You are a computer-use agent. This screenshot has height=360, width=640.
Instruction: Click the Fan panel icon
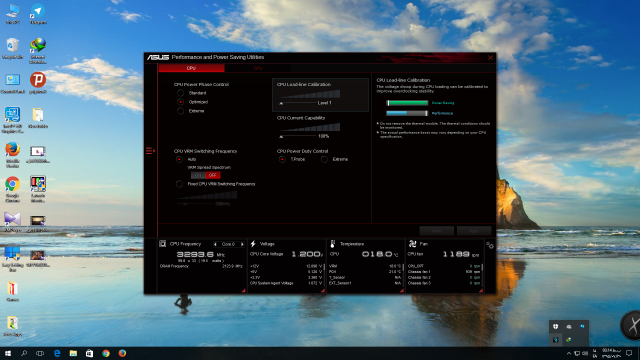pos(413,244)
